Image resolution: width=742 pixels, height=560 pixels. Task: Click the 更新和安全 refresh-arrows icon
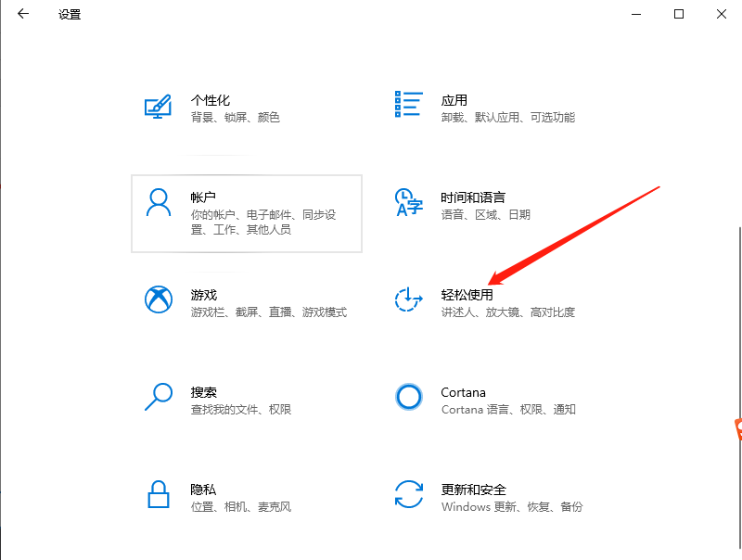407,495
